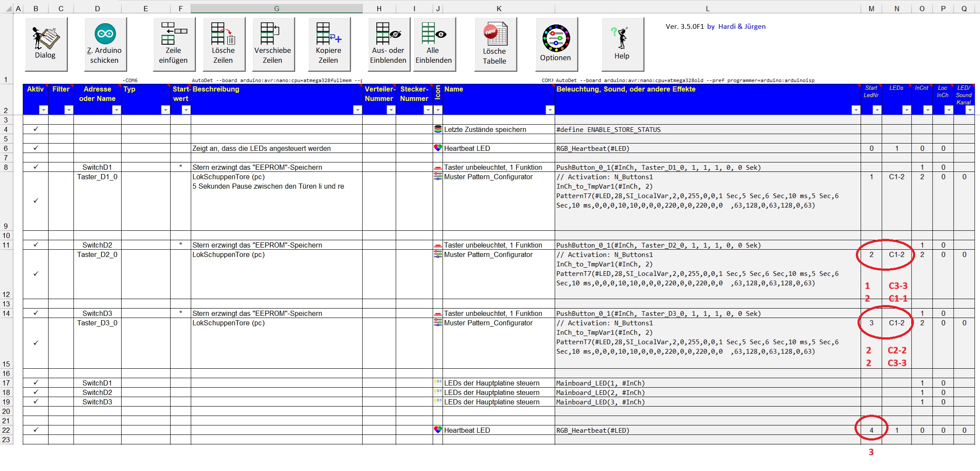Click Alle Einblenden show all button

click(434, 44)
